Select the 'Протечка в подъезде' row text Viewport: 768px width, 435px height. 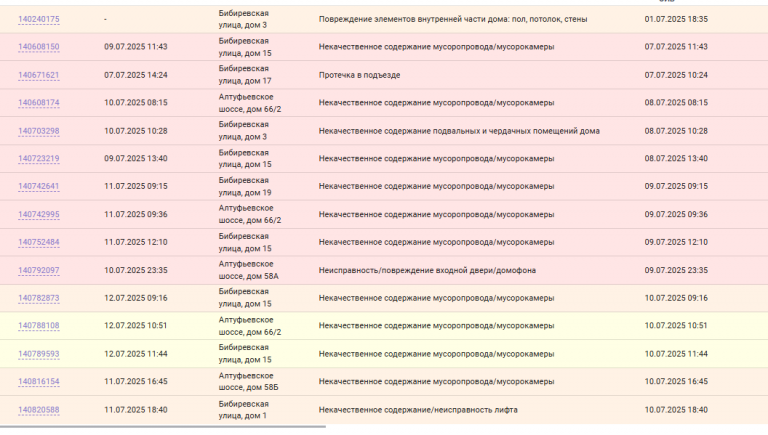tap(360, 75)
